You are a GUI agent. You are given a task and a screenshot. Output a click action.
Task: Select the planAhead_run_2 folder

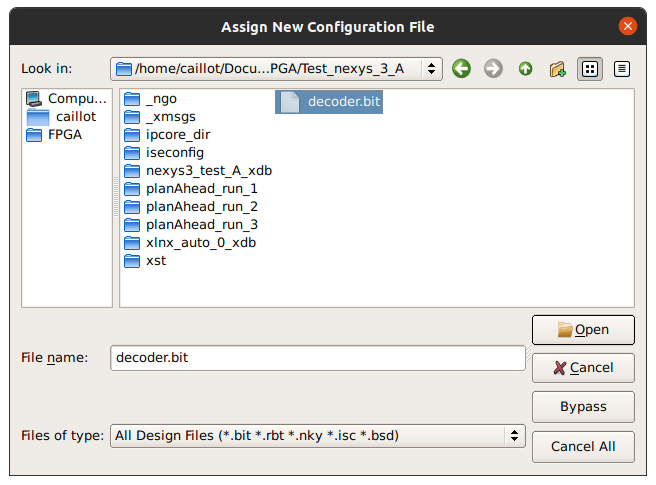[x=191, y=207]
